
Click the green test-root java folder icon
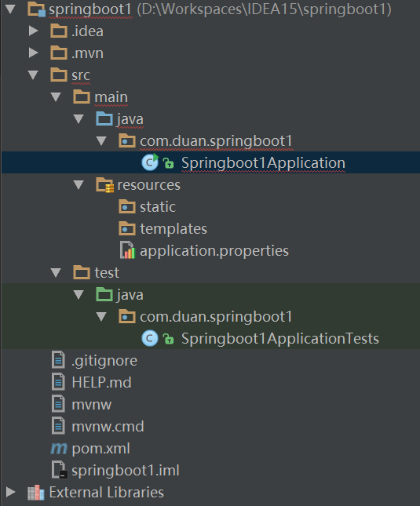point(104,294)
